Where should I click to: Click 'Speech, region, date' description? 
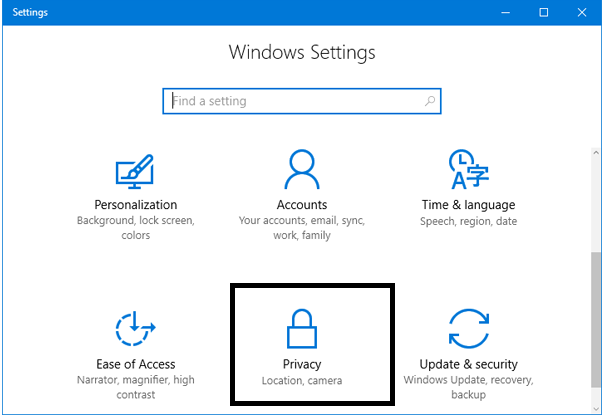468,221
